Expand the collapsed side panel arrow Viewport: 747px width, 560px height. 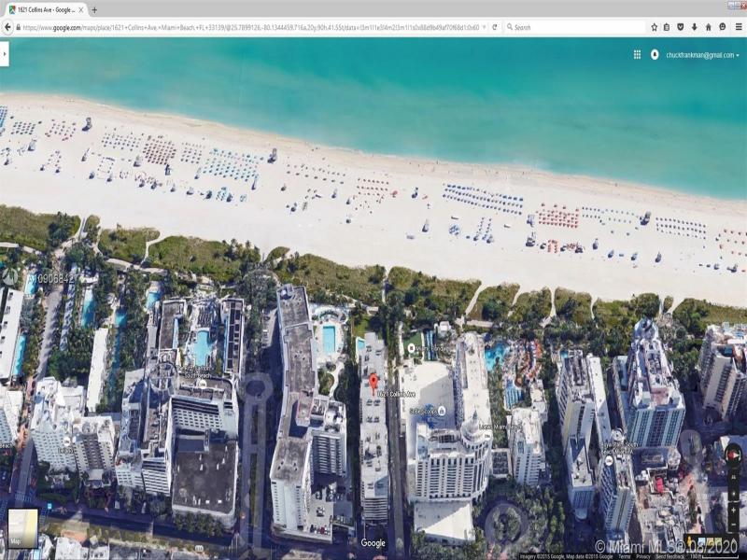click(x=5, y=55)
